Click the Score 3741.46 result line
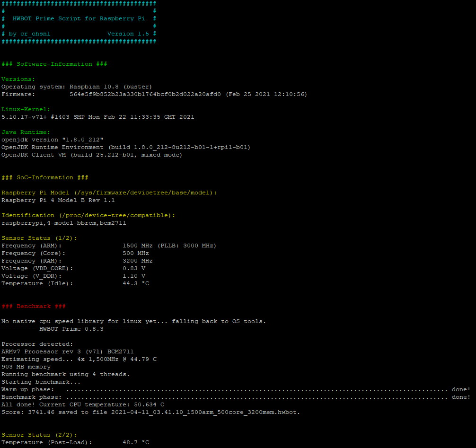This screenshot has height=448, width=476. coord(150,412)
